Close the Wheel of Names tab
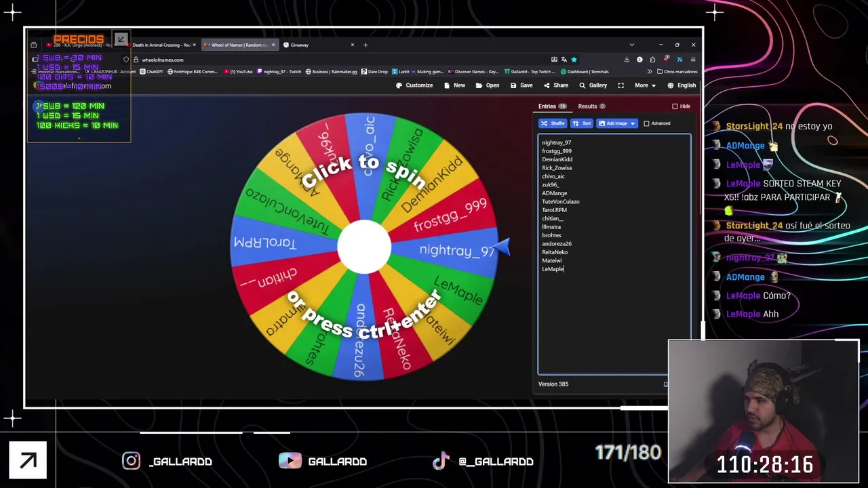The height and width of the screenshot is (488, 868). (273, 45)
